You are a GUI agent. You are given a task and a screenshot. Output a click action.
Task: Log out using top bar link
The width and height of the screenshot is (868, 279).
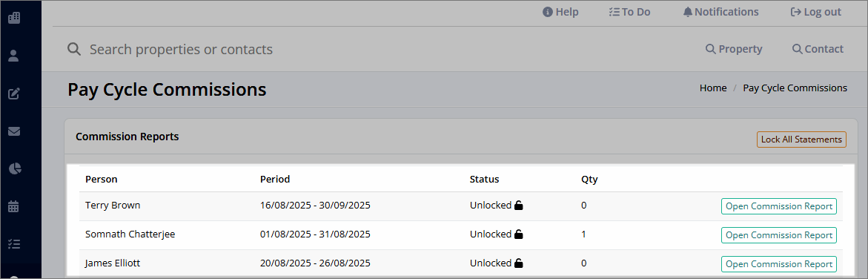[816, 12]
